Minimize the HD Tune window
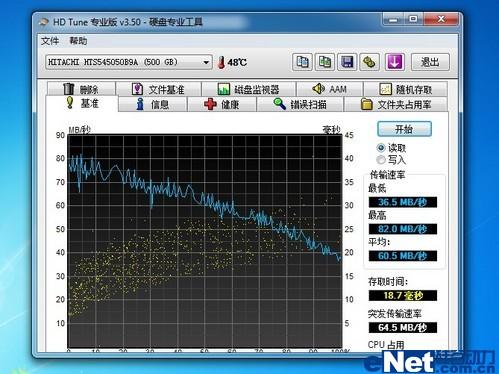This screenshot has height=374, width=499. pyautogui.click(x=393, y=20)
